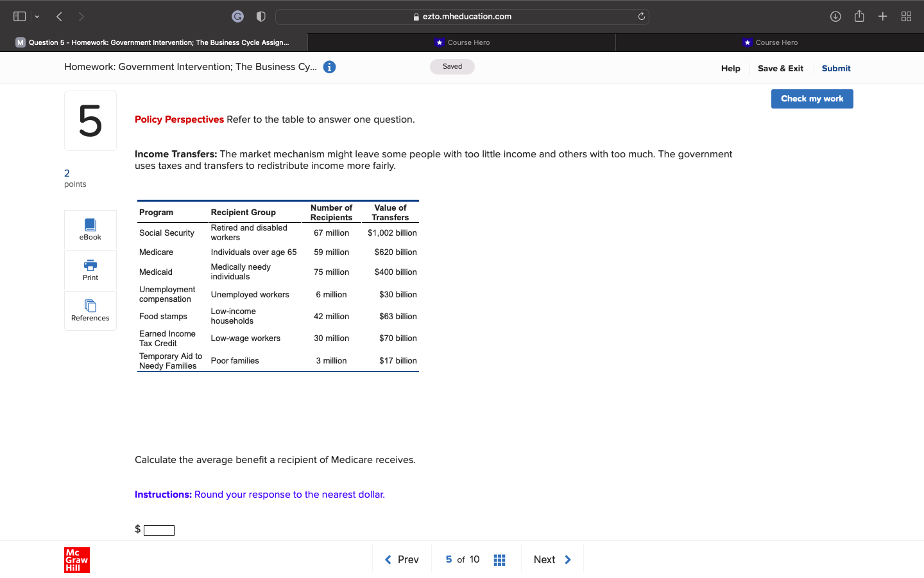Toggle the browser sidebar panel
Viewport: 924px width, 578px height.
(x=19, y=16)
